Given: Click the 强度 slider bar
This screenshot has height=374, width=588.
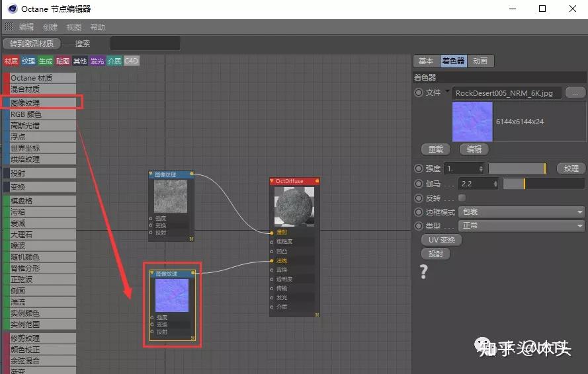Looking at the screenshot, I should click(x=517, y=168).
